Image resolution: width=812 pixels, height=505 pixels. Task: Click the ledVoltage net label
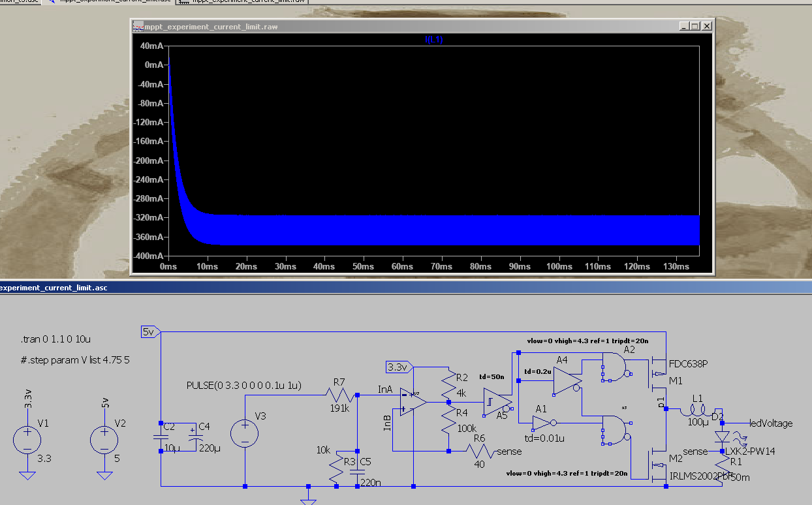[770, 423]
